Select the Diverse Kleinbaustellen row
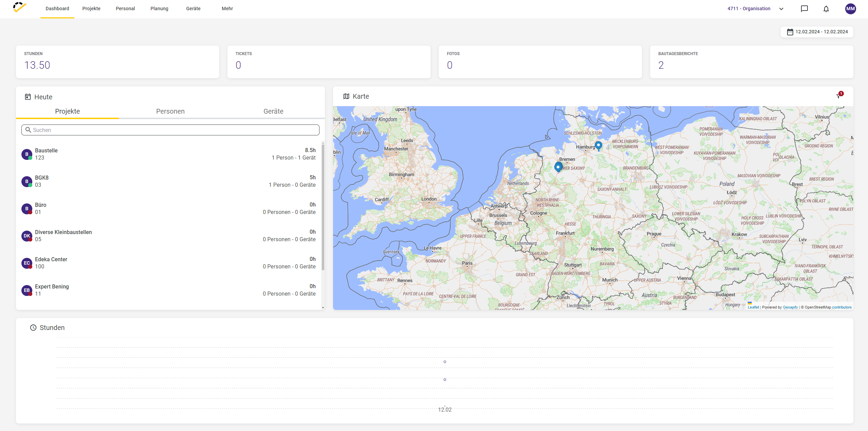 click(169, 236)
